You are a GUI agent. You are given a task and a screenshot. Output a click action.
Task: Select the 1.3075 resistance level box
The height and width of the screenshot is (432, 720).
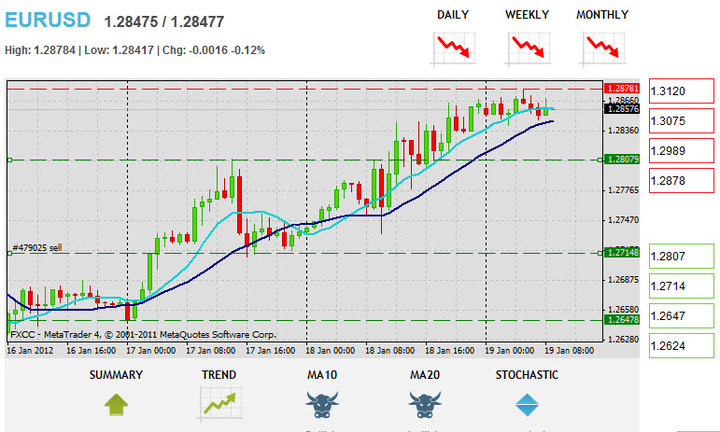coord(683,121)
